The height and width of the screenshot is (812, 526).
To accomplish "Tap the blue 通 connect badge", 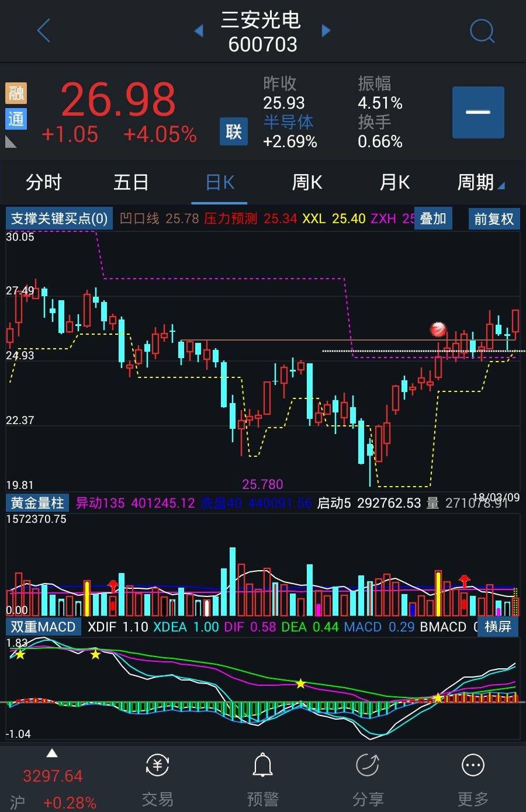I will (x=16, y=119).
